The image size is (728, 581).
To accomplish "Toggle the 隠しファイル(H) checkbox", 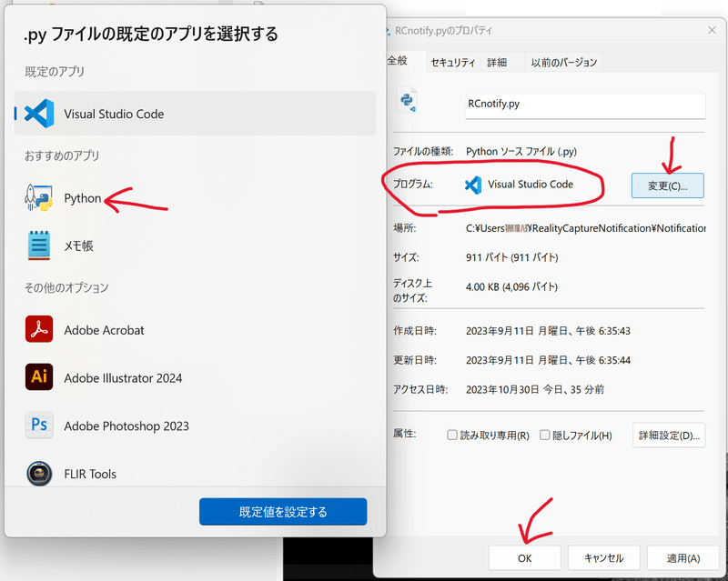I will click(x=544, y=435).
